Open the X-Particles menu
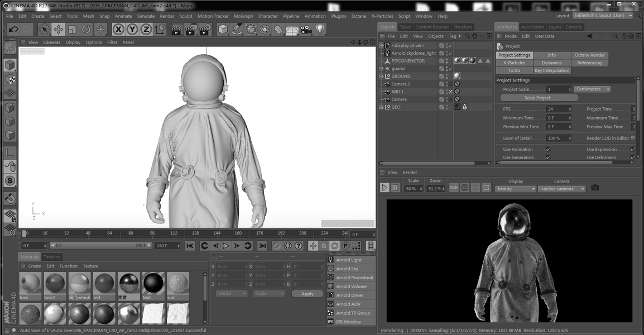 click(382, 16)
